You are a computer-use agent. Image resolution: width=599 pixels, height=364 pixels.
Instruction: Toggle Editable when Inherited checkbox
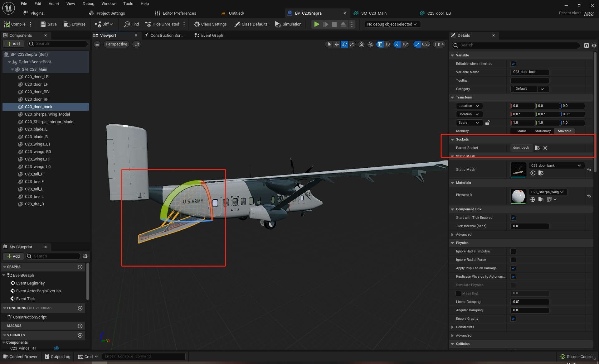click(513, 64)
